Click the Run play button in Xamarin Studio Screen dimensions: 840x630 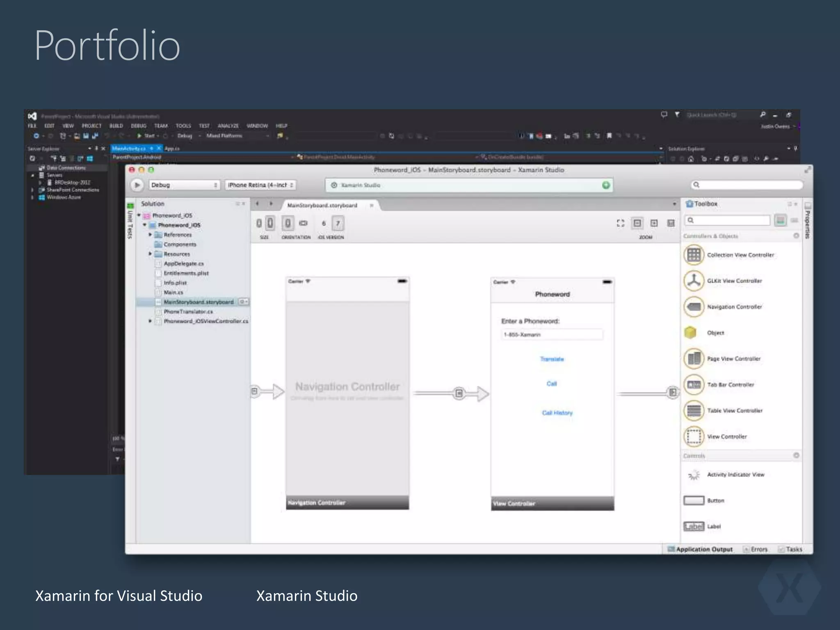pos(137,185)
